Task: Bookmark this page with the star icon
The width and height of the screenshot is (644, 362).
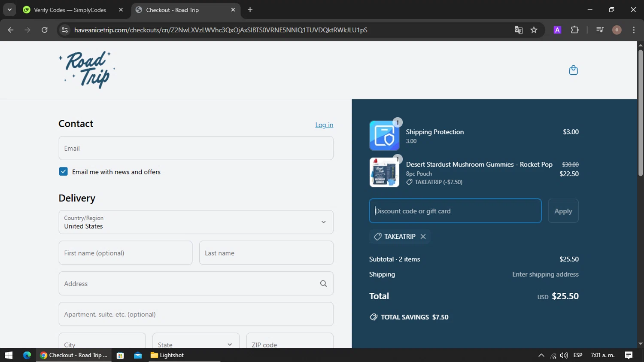Action: click(534, 30)
